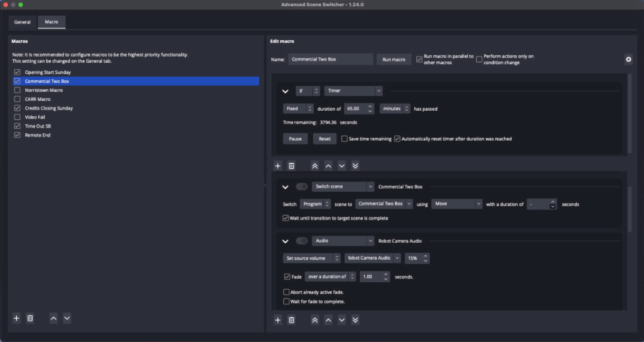Add a new action at the bottom
644x342 pixels.
(x=278, y=320)
